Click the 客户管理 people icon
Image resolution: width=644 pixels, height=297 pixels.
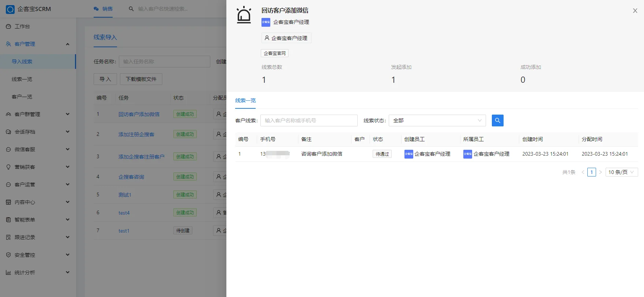point(8,44)
